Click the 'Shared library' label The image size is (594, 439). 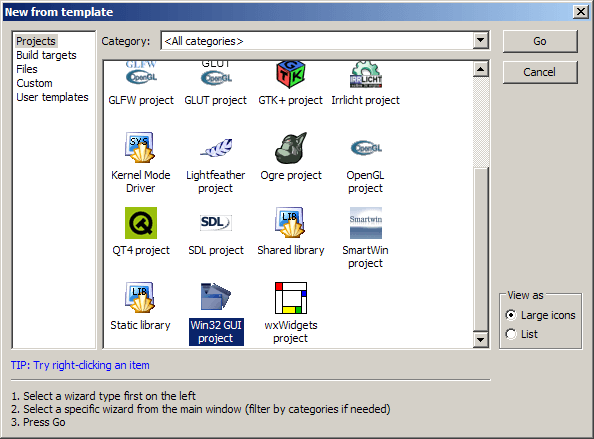(x=291, y=250)
